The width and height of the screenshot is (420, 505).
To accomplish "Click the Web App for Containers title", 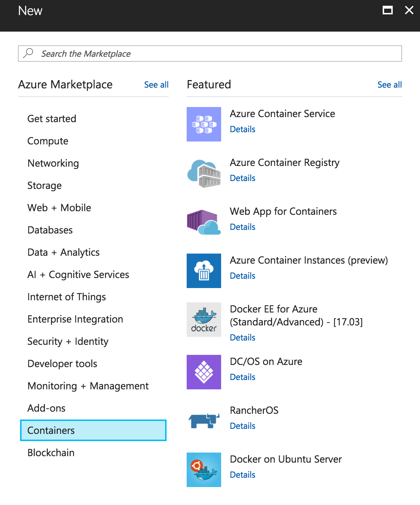I will click(x=283, y=212).
